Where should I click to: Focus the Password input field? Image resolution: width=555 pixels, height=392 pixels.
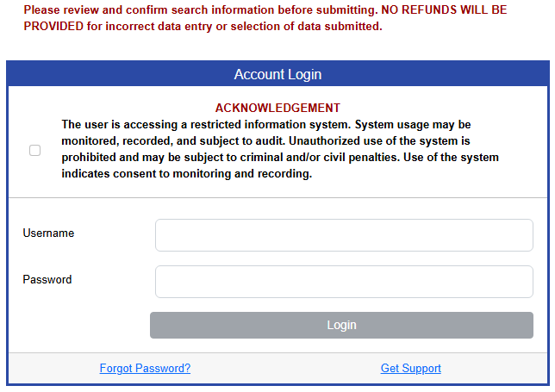[344, 281]
